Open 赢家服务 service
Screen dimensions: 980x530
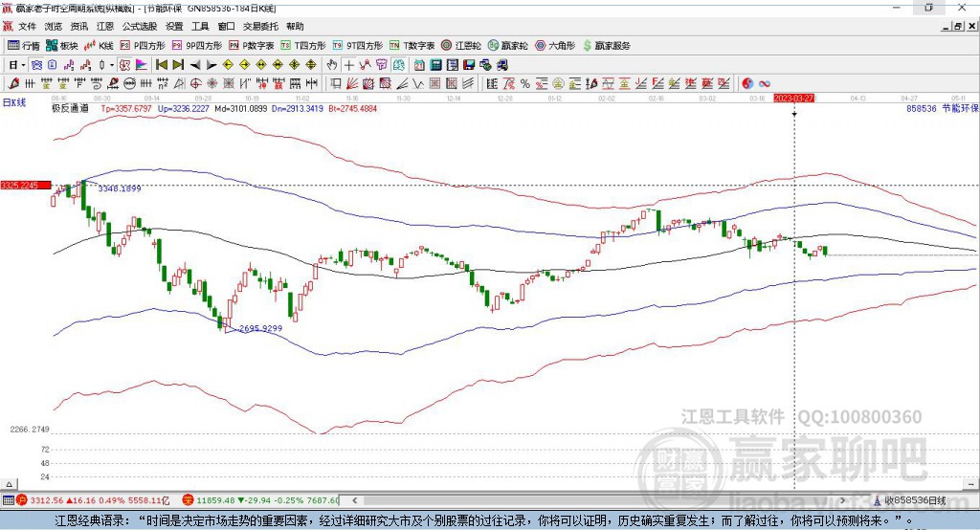click(x=606, y=46)
